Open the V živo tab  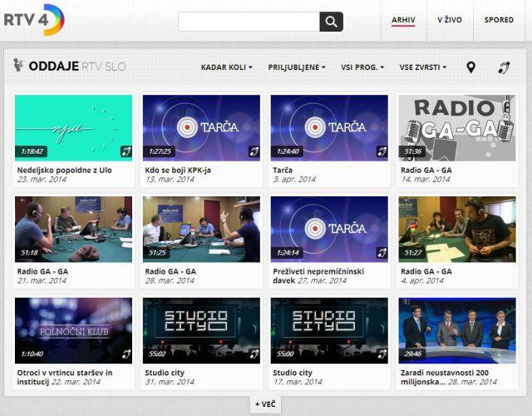click(x=450, y=20)
